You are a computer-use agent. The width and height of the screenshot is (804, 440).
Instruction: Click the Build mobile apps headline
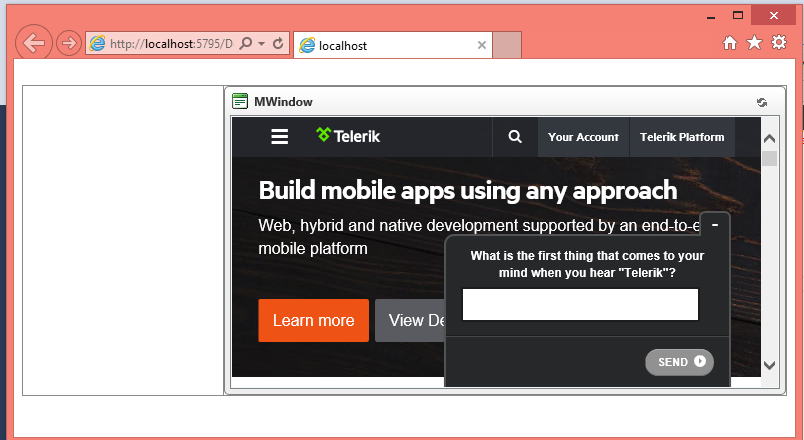(x=468, y=191)
